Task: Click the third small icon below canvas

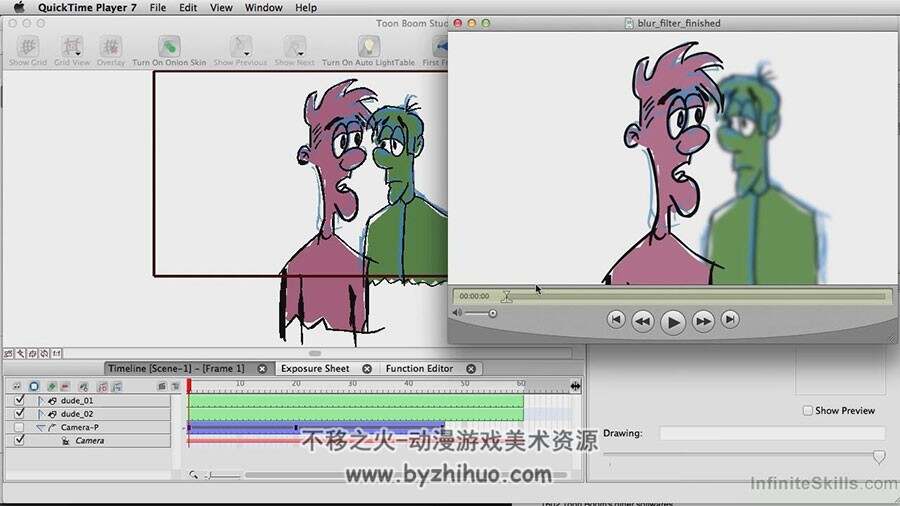Action: [33, 353]
